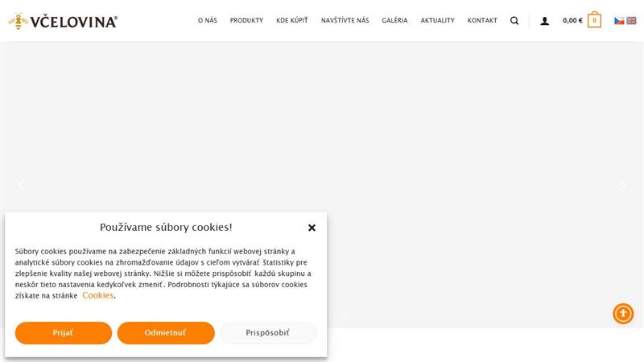
Task: Open the GALÉRIA menu item
Action: click(394, 21)
